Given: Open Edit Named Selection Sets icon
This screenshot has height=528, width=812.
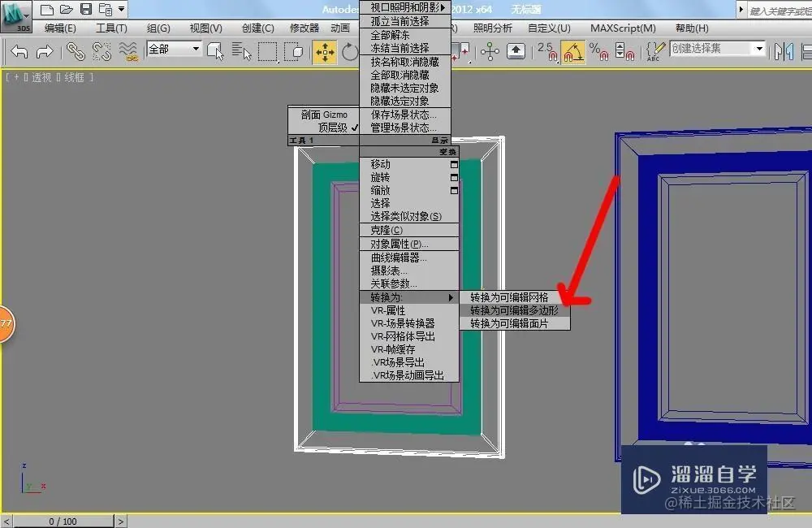Looking at the screenshot, I should coord(654,51).
